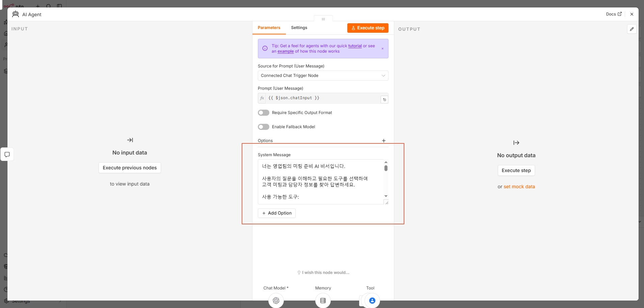Dismiss the purple tip banner
The image size is (644, 308).
(382, 49)
